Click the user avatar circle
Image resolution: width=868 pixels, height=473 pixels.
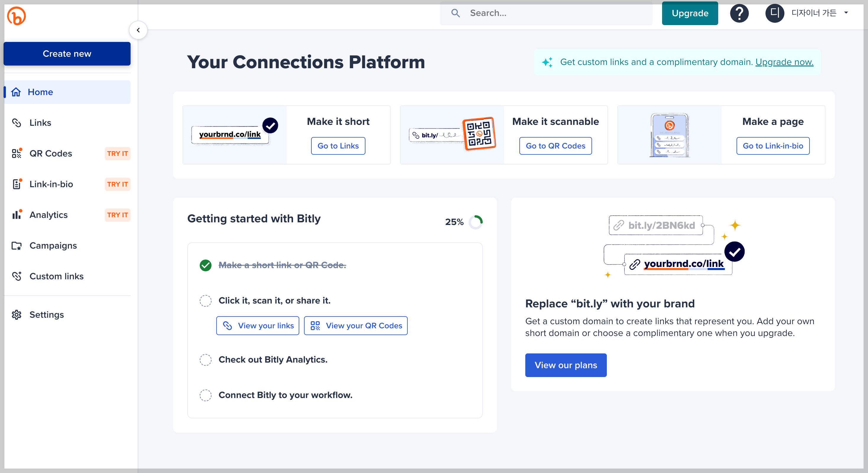[774, 14]
